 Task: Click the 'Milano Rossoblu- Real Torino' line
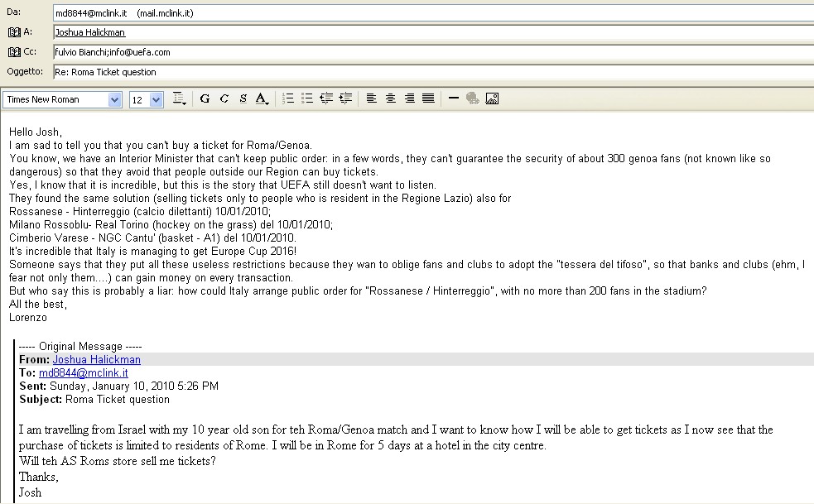coord(171,225)
